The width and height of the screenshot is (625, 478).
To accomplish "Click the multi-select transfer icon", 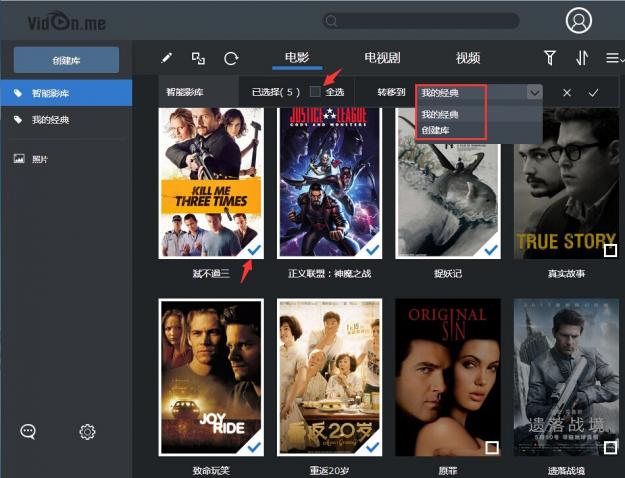I will pos(198,59).
